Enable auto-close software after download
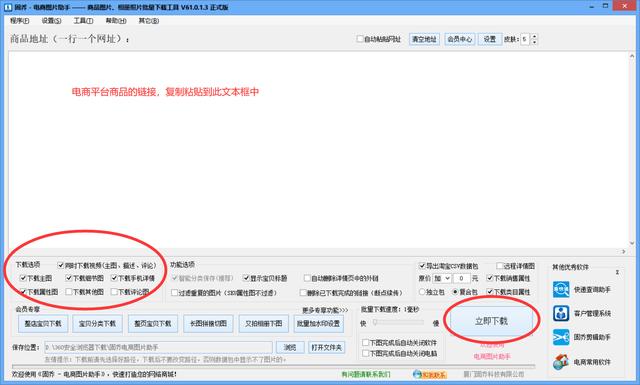Screen dimensions: 640x385 click(366, 343)
